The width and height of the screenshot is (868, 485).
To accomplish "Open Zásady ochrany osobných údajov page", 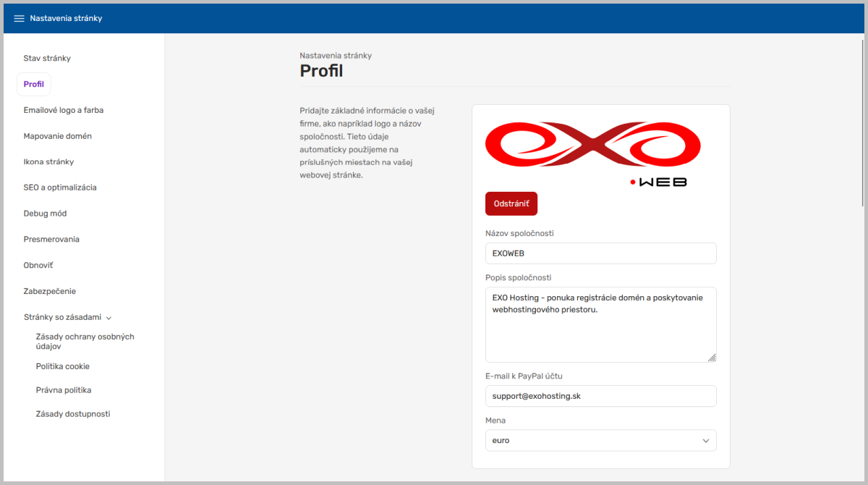I will click(85, 342).
